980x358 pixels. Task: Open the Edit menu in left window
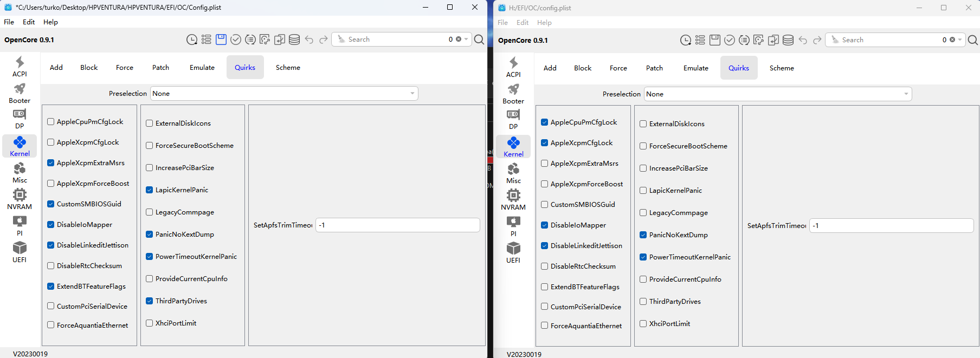[x=29, y=22]
